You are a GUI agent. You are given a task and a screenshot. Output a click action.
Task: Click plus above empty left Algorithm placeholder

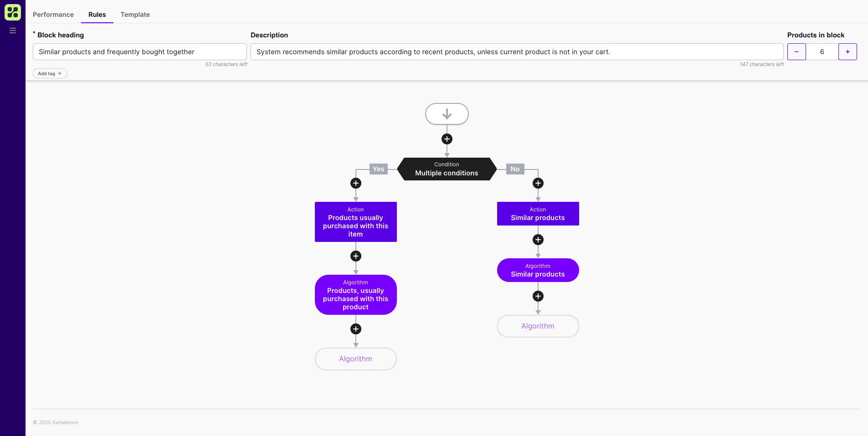(x=355, y=329)
